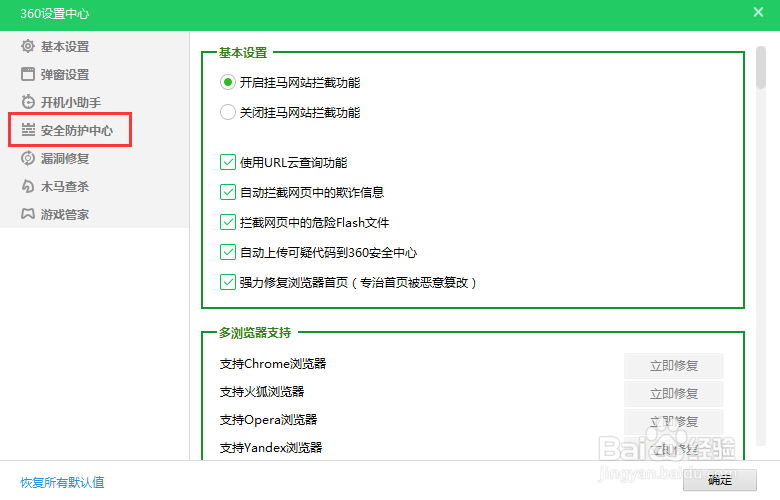
Task: Click the 恢复所有默认值 link
Action: 62,482
